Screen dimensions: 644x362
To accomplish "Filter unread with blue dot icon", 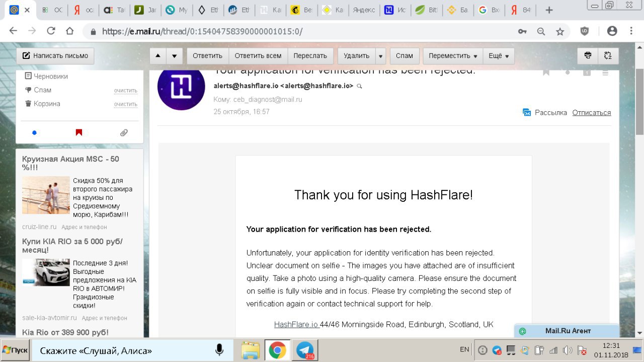I will 35,133.
